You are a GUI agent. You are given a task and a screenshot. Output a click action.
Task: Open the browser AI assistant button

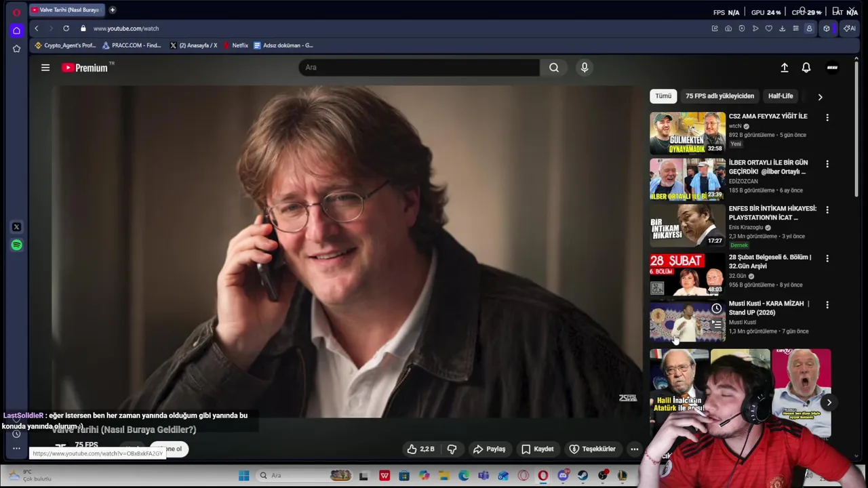pos(849,28)
